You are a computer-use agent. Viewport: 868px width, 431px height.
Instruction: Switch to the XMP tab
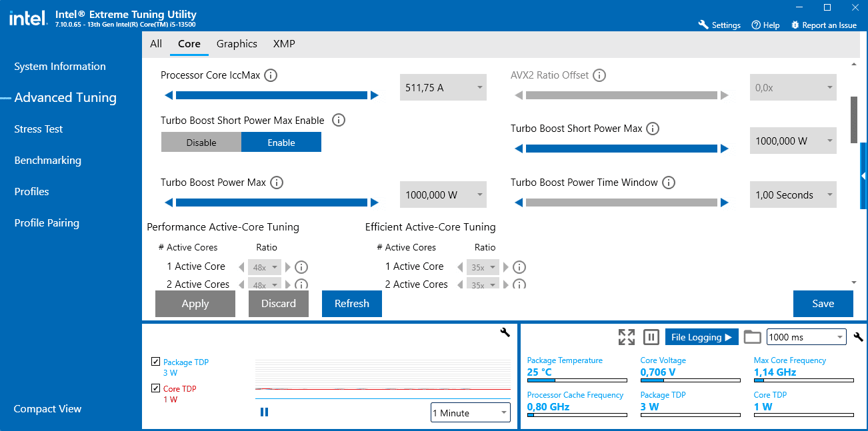(x=284, y=44)
